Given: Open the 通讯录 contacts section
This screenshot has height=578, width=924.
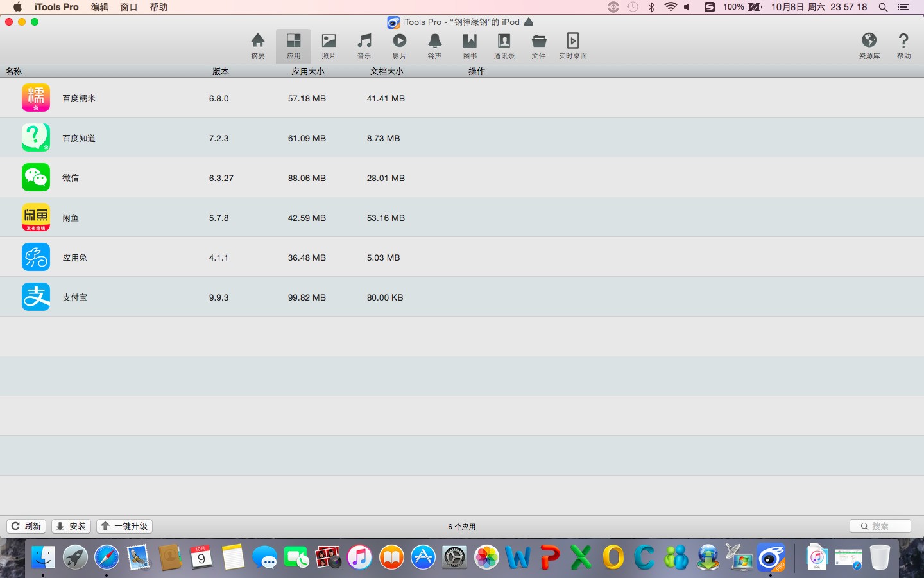Looking at the screenshot, I should point(504,46).
